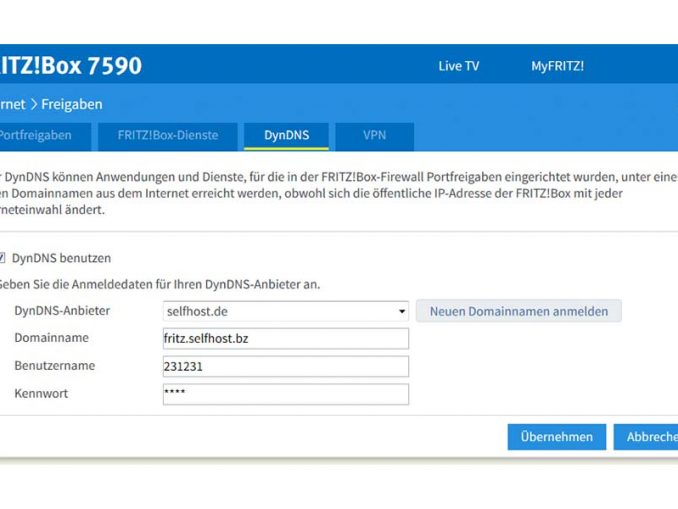Focus the Kennwort password field

286,394
